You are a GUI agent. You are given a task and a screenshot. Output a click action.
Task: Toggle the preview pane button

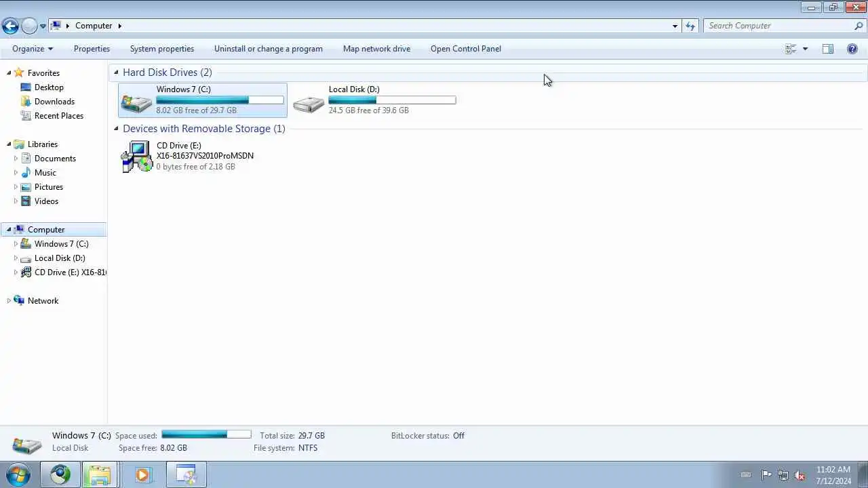[x=828, y=49]
